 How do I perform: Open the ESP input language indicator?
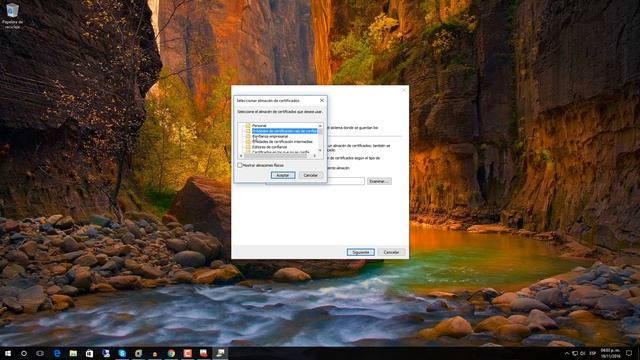[593, 353]
